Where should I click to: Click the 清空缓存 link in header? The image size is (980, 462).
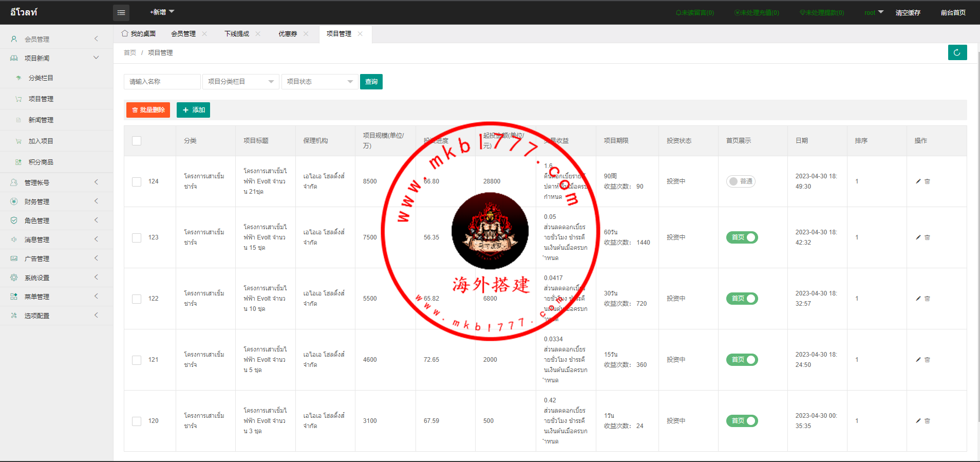click(x=908, y=13)
